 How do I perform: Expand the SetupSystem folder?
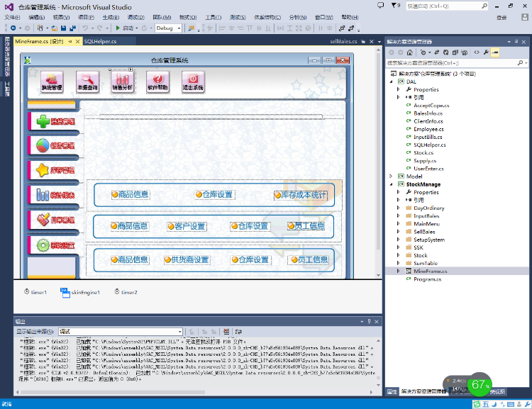pyautogui.click(x=399, y=240)
